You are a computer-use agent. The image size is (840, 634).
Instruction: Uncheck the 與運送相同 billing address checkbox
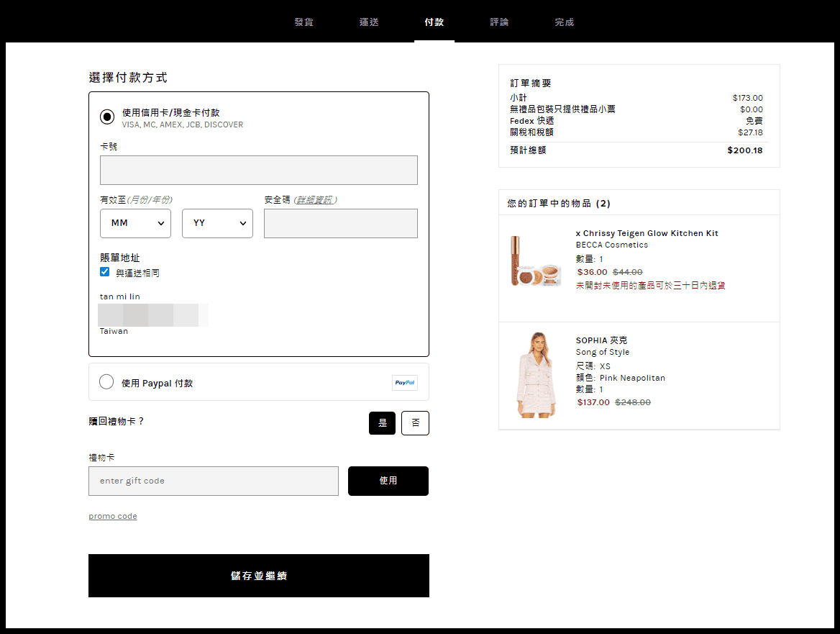point(104,272)
